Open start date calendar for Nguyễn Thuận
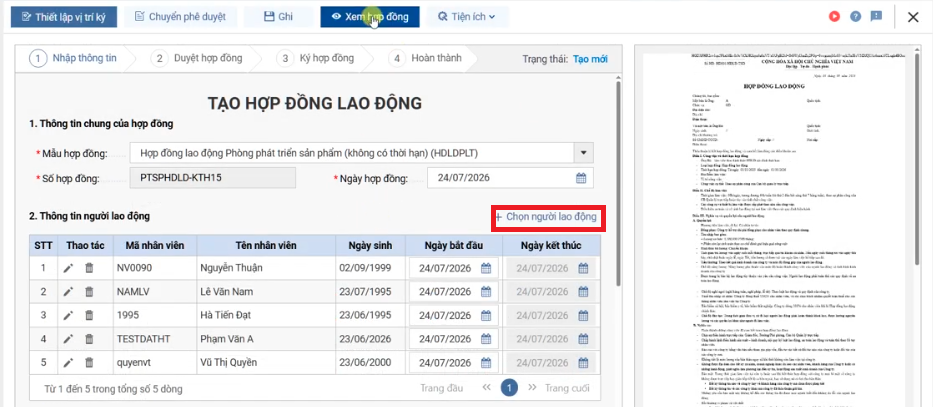Viewport: 933px width, 407px height. (486, 268)
